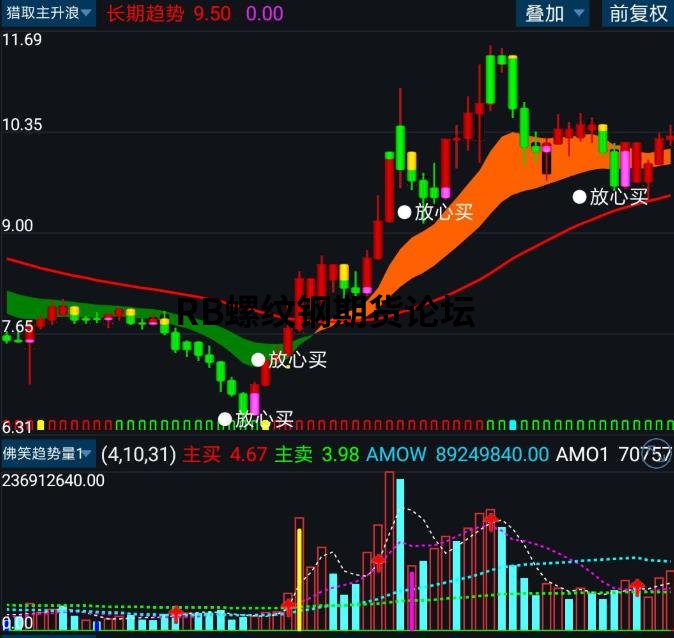Select the 前复权 adjustment button
The height and width of the screenshot is (638, 674).
pos(638,14)
